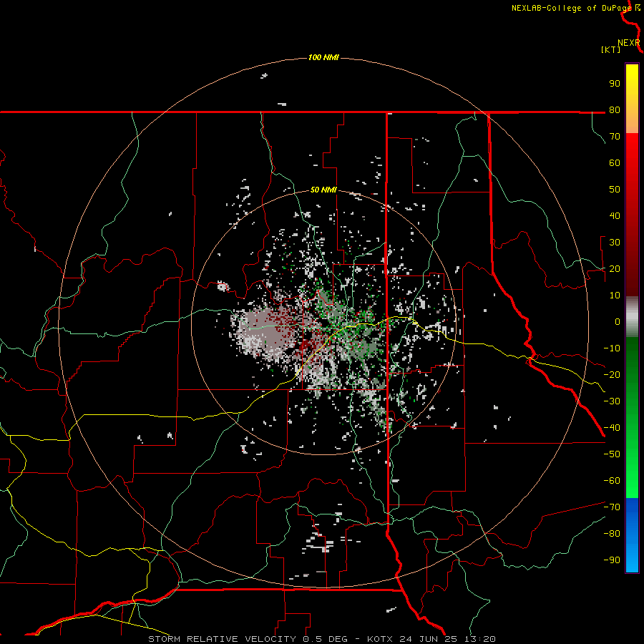Screen dimensions: 644x644
Task: Click the 40 value on the velocity scale
Action: pos(615,215)
